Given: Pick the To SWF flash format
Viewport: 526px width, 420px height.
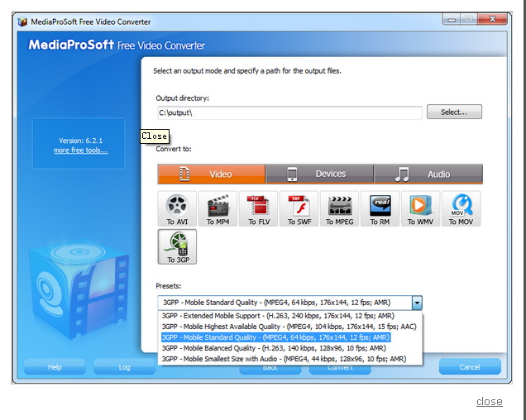Looking at the screenshot, I should pyautogui.click(x=299, y=208).
